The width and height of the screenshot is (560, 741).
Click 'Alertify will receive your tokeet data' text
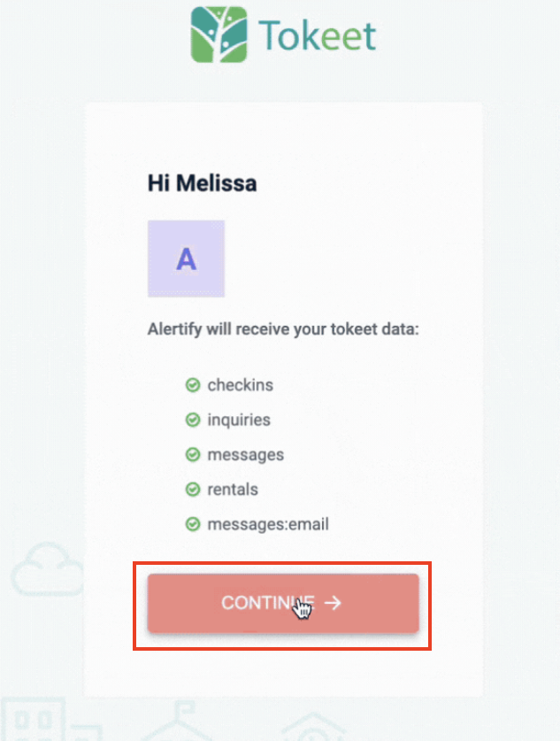click(x=282, y=330)
